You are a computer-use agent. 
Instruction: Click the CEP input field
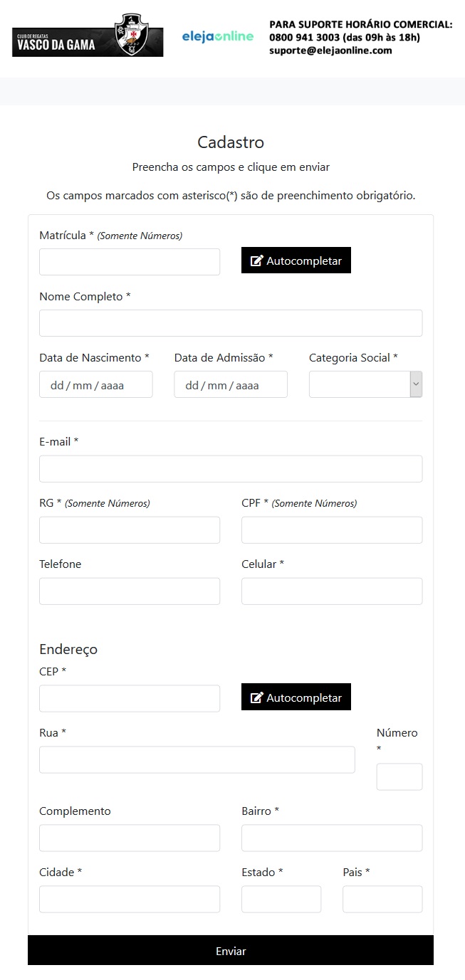(130, 699)
